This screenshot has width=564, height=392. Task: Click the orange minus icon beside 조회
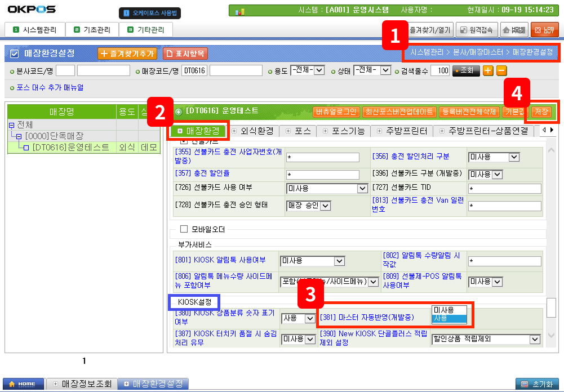(x=501, y=70)
